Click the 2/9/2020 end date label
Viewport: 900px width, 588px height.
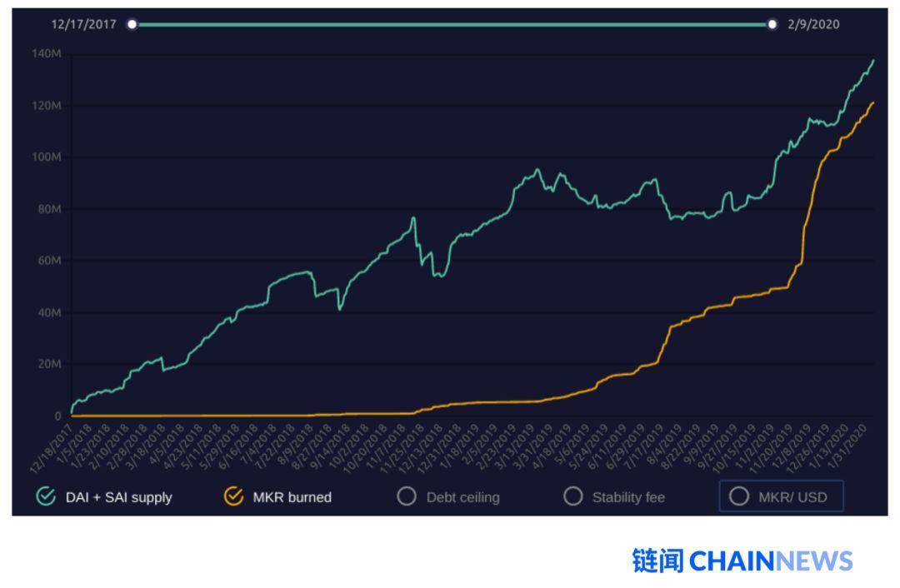pos(813,24)
